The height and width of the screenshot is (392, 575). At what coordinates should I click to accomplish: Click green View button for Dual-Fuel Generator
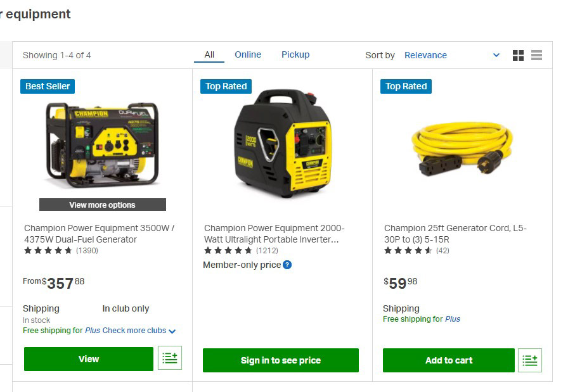(89, 359)
